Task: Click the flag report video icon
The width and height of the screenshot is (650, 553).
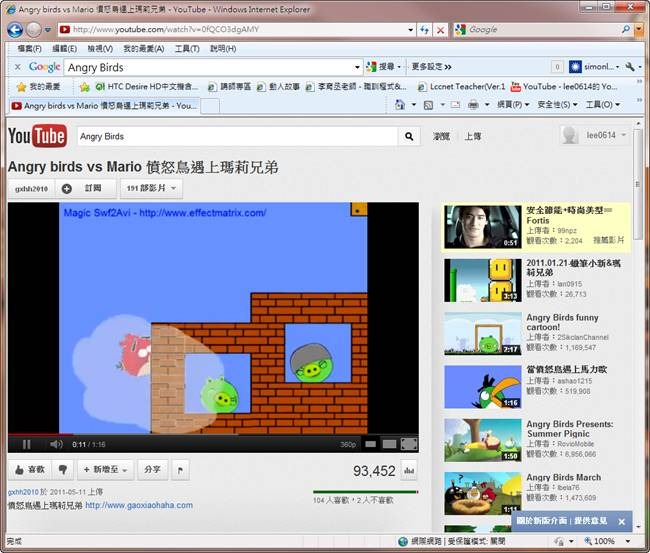Action: (x=180, y=470)
